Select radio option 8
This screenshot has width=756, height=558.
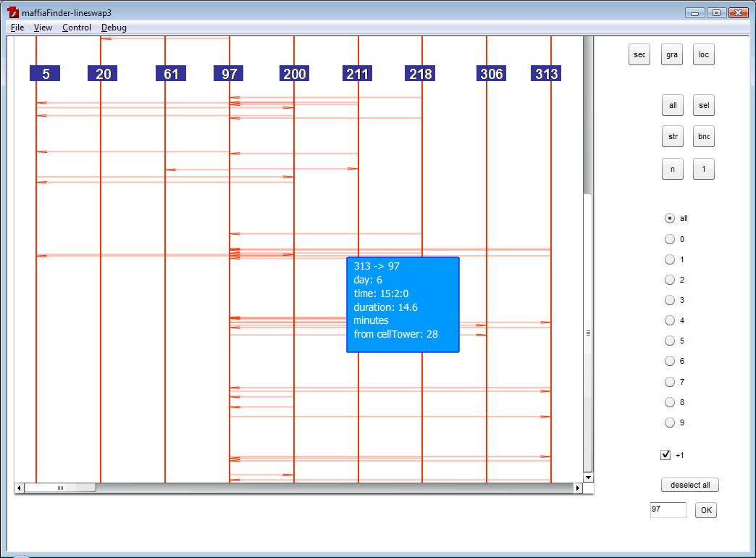670,402
